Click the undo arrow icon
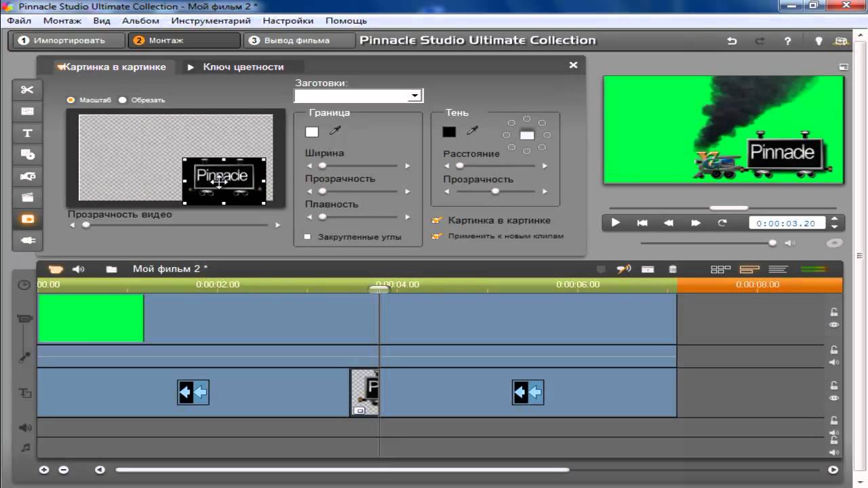This screenshot has height=488, width=868. pos(732,41)
